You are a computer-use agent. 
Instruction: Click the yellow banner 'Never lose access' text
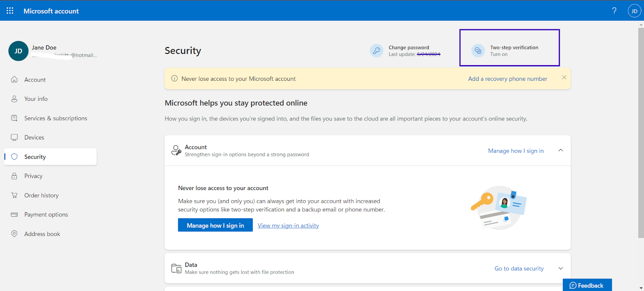click(x=239, y=79)
